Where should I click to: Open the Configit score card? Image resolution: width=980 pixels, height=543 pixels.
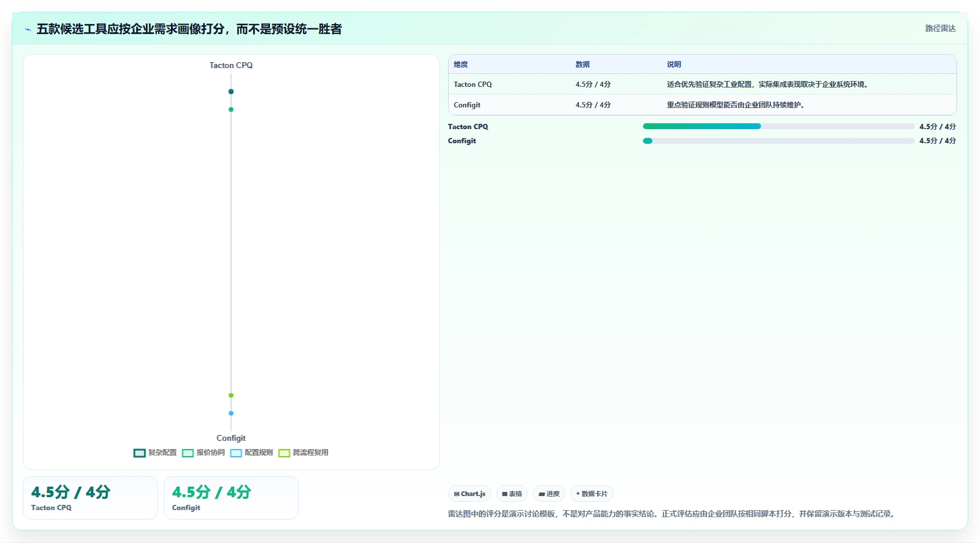tap(231, 498)
